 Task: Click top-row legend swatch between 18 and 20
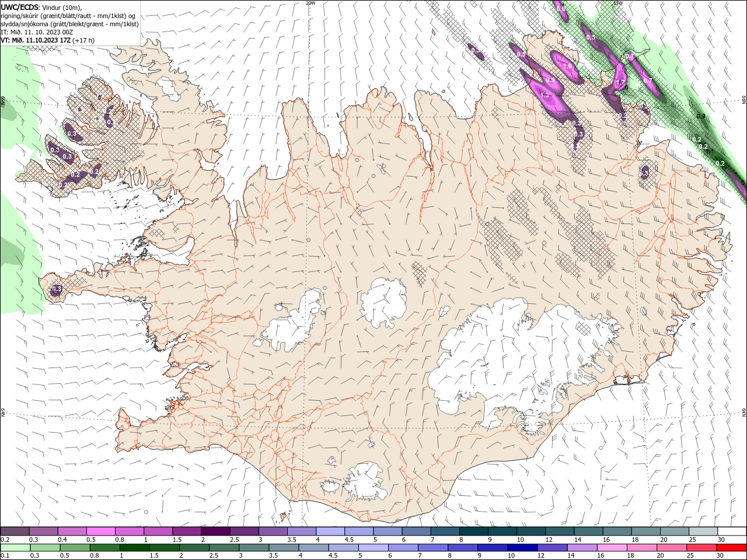[x=646, y=531]
